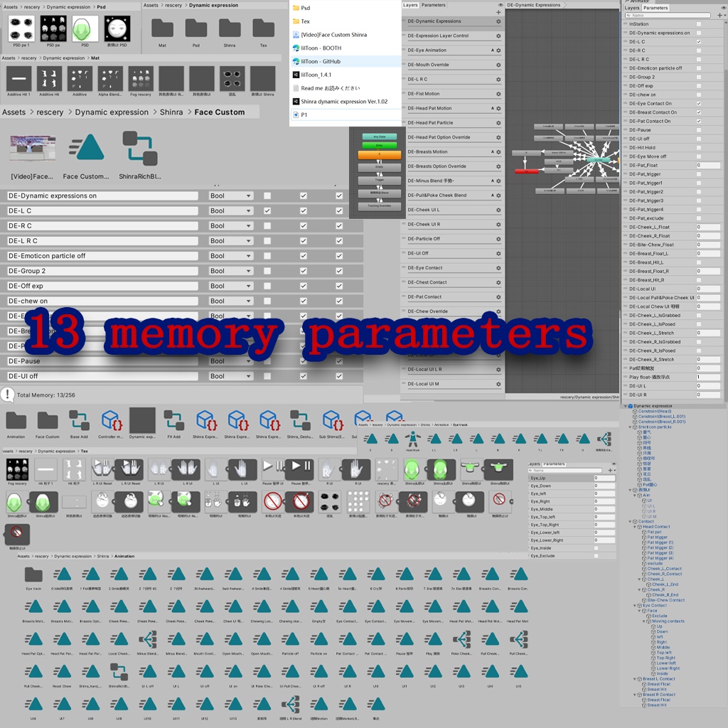Select Layers tab above the DE-Dynamic Expressions layer
728x728 pixels.
click(x=410, y=5)
